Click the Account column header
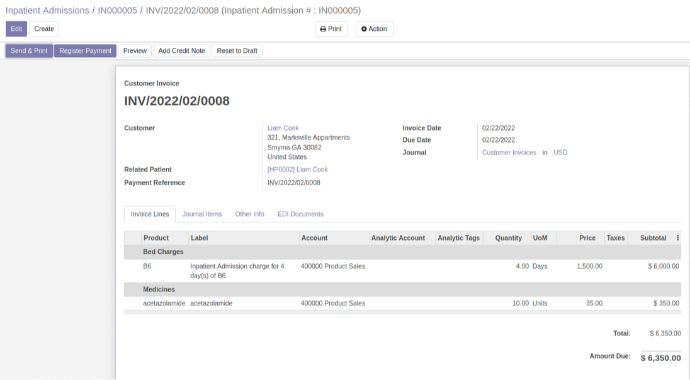 [x=334, y=238]
